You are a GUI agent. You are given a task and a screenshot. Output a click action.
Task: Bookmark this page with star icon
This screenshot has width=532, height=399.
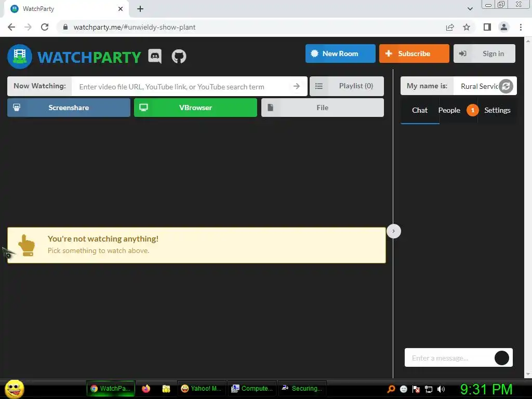tap(467, 27)
